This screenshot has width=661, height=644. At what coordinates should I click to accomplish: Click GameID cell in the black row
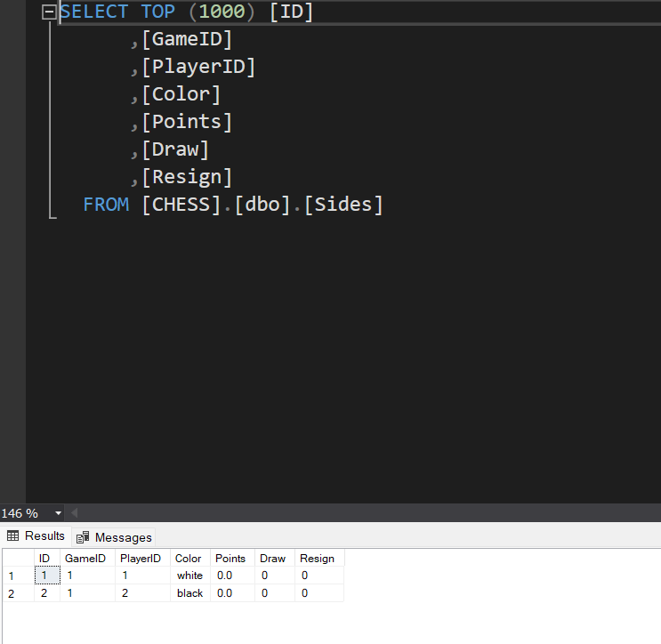tap(87, 593)
